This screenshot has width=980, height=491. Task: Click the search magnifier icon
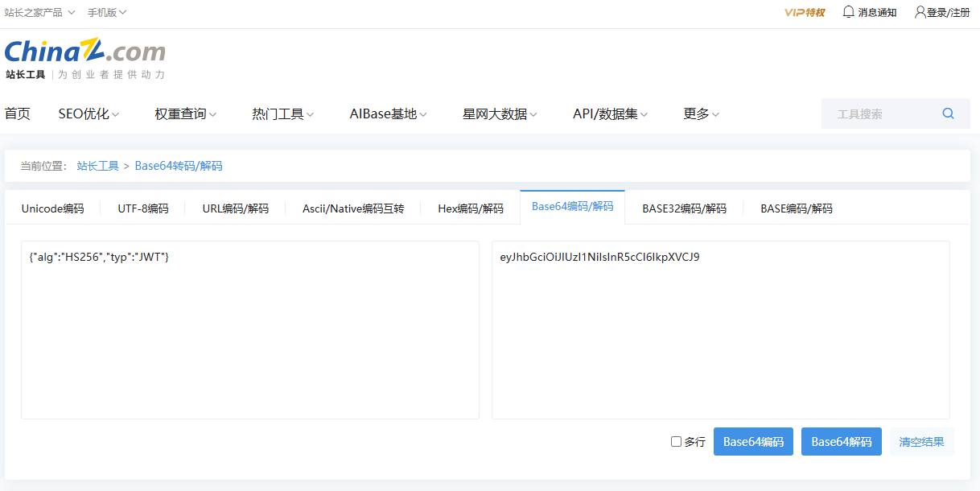coord(948,113)
